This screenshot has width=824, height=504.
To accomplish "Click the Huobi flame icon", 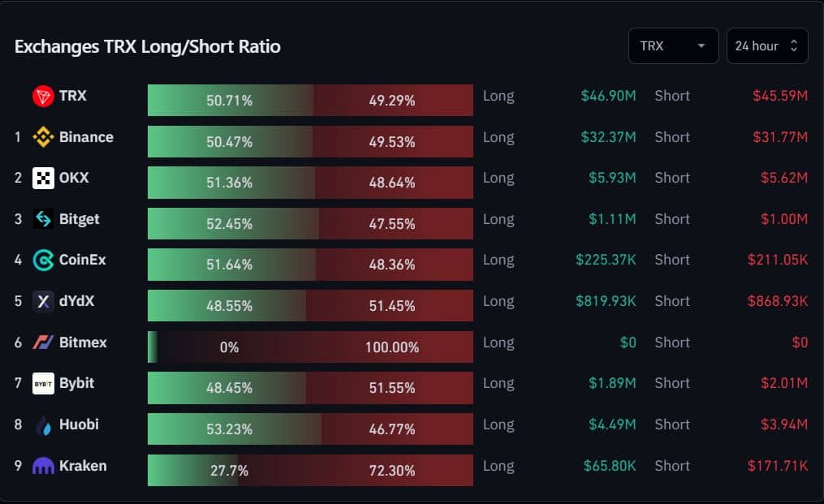I will (x=45, y=425).
